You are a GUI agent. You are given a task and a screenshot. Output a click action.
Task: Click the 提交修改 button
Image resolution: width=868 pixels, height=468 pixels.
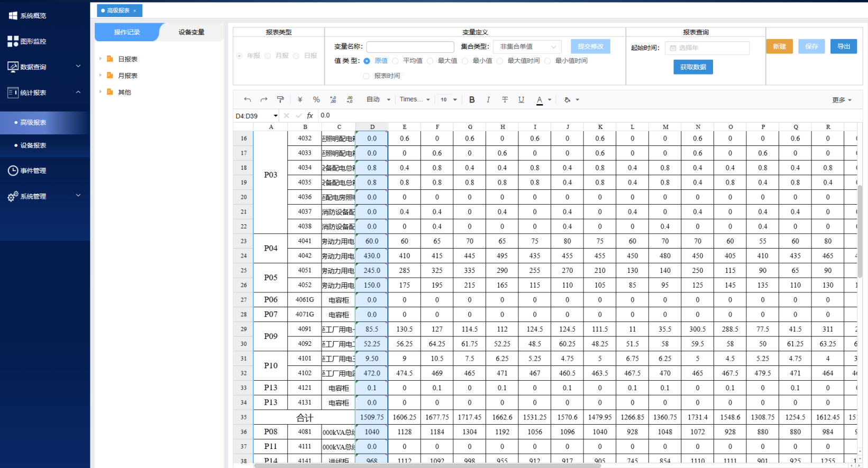[x=590, y=47]
